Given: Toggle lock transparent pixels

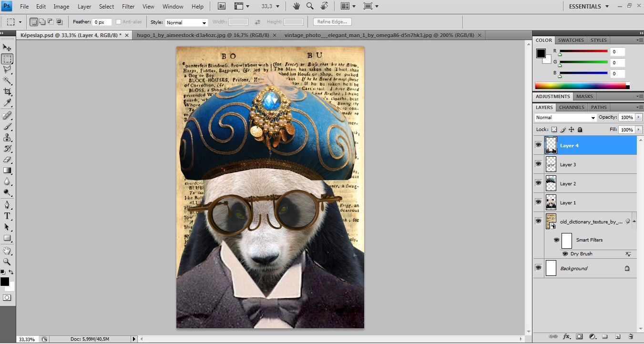Looking at the screenshot, I should click(x=554, y=130).
